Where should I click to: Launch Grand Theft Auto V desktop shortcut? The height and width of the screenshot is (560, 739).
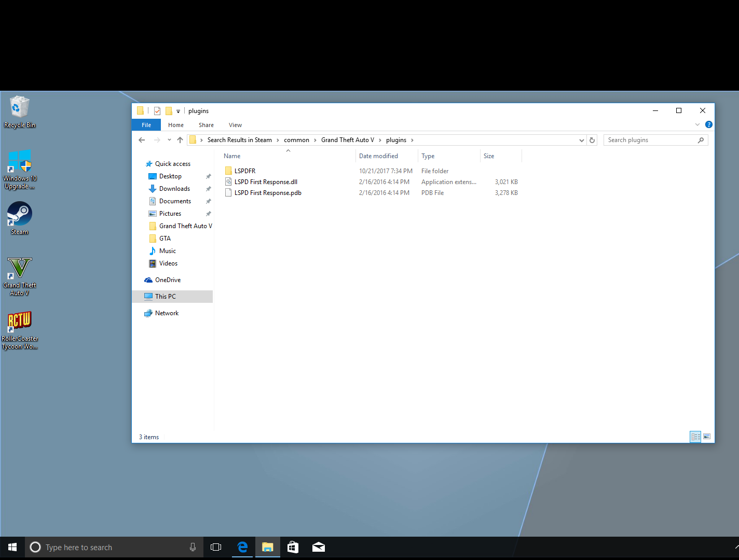click(x=20, y=277)
